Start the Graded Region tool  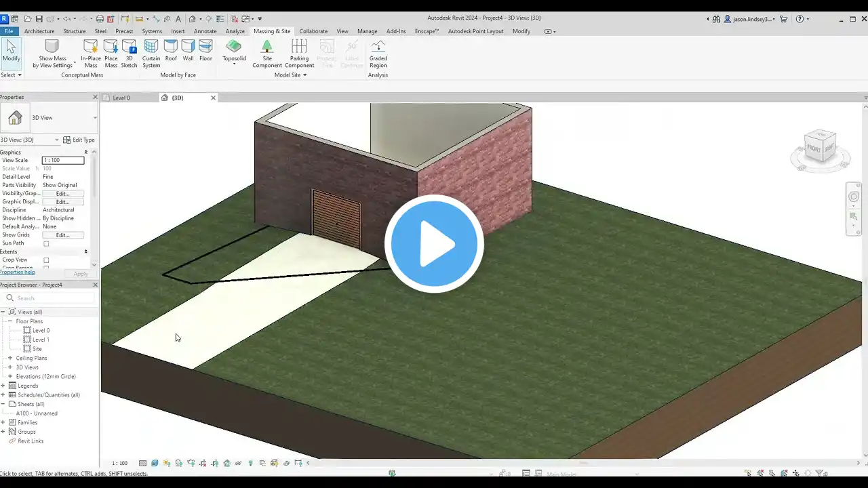point(378,54)
